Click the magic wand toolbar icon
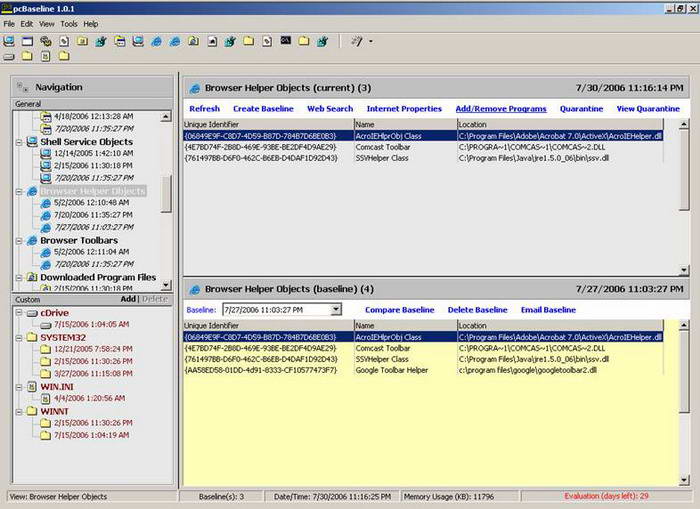Screen dimensions: 700x509 pos(357,42)
